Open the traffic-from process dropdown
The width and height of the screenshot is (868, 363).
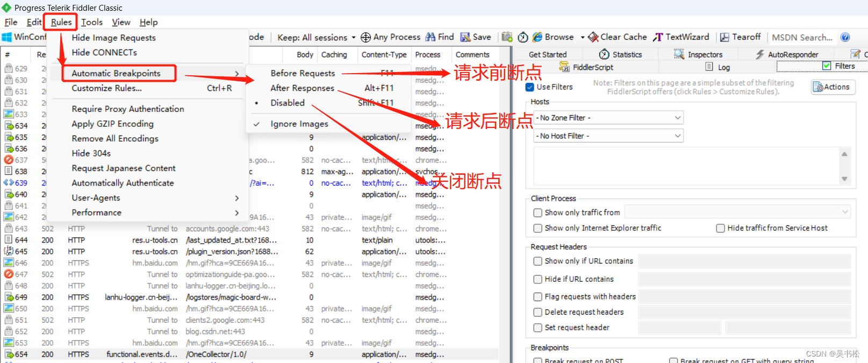737,212
